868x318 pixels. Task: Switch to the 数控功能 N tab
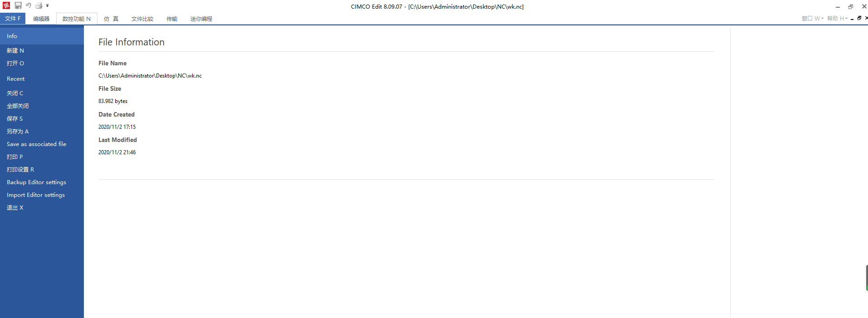click(77, 19)
